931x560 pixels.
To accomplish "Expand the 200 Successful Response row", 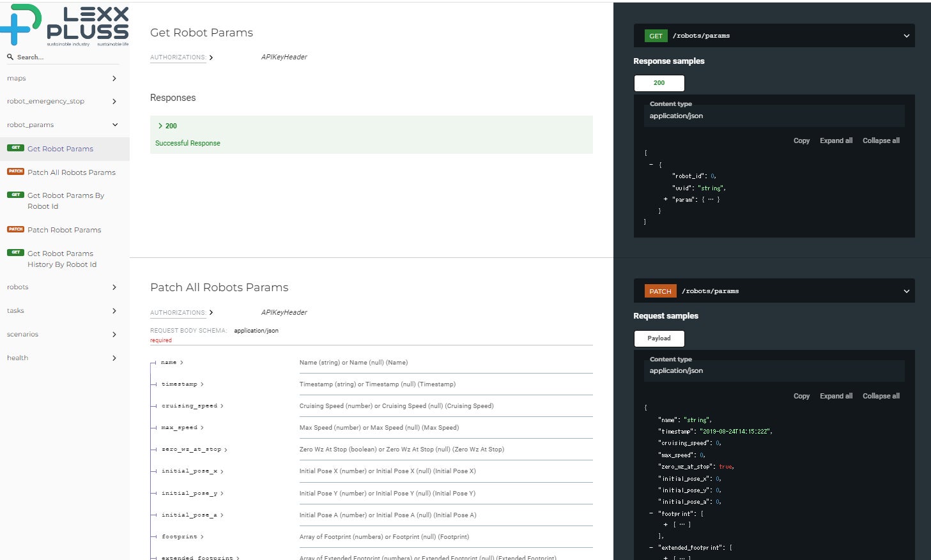I will (160, 126).
